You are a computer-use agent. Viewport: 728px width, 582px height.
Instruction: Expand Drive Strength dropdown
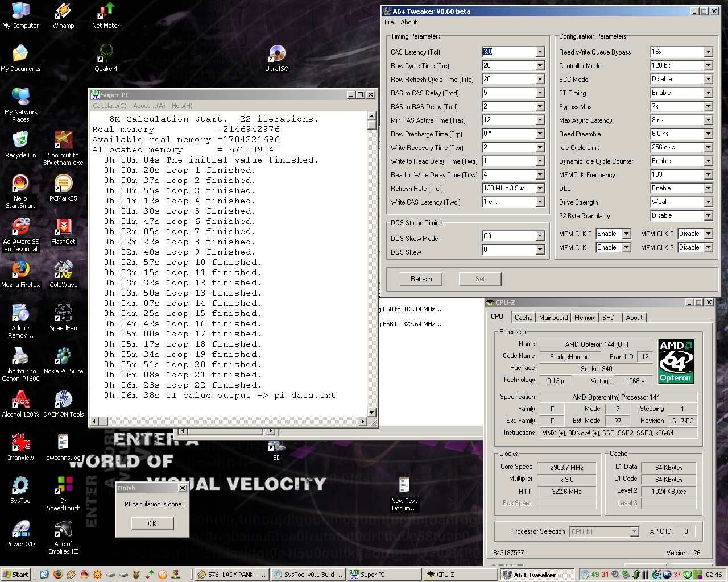(708, 202)
